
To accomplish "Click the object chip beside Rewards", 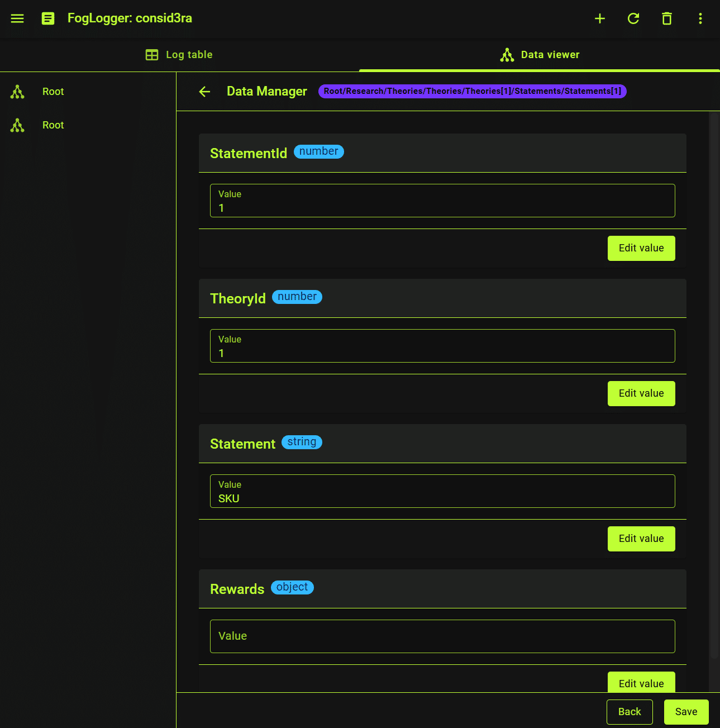I will pyautogui.click(x=292, y=587).
